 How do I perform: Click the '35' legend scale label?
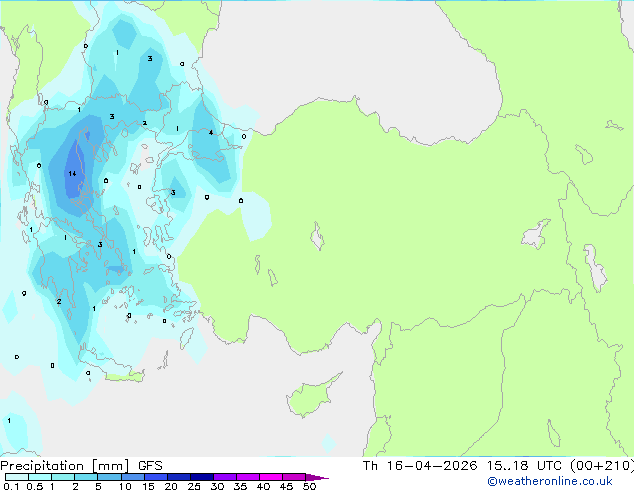click(240, 486)
